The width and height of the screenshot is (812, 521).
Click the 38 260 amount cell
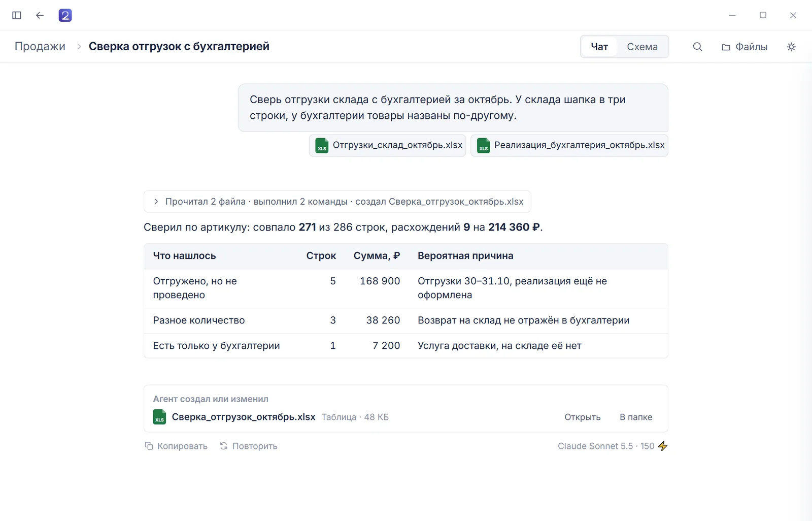tap(383, 320)
